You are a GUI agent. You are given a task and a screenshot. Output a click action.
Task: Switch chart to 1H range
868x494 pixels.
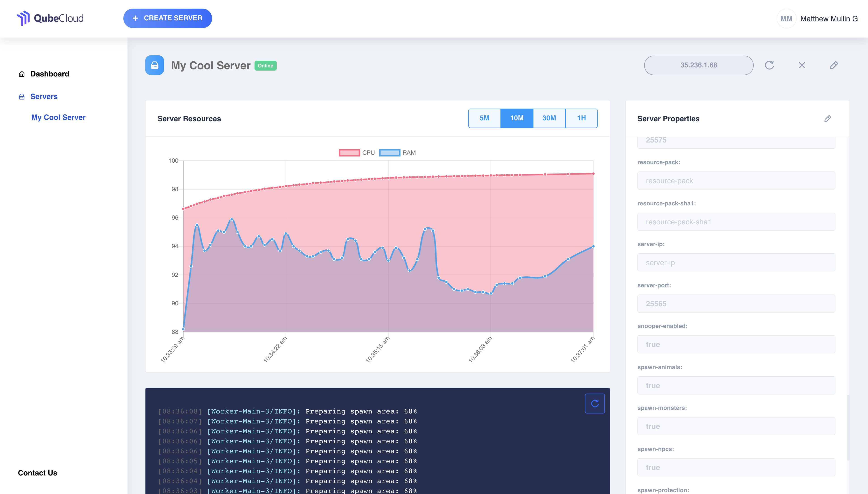click(x=581, y=118)
